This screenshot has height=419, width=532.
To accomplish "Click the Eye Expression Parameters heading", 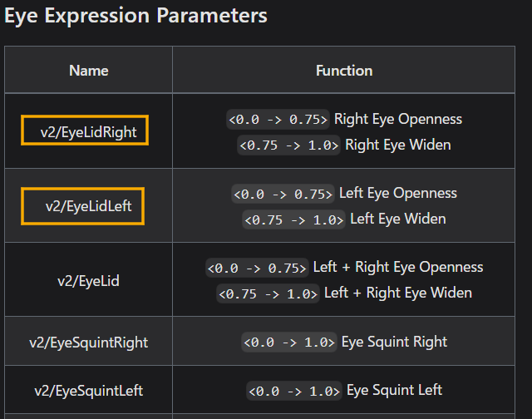I will click(x=136, y=16).
